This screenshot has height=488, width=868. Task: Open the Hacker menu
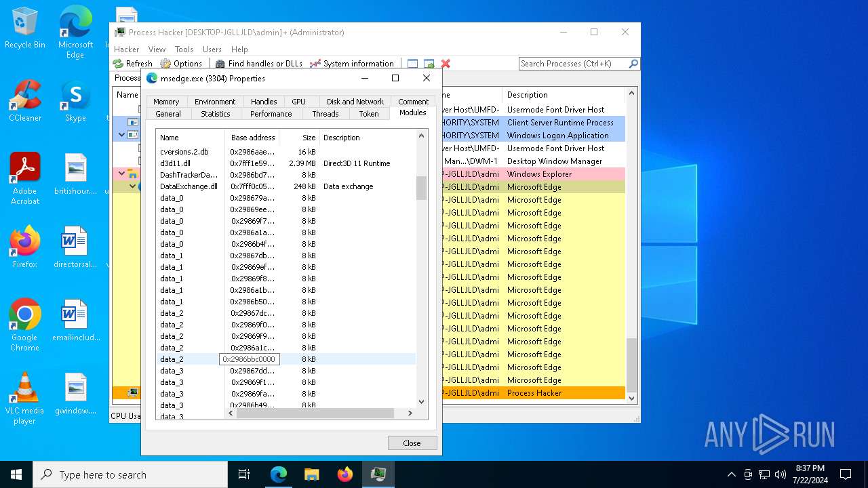point(126,49)
